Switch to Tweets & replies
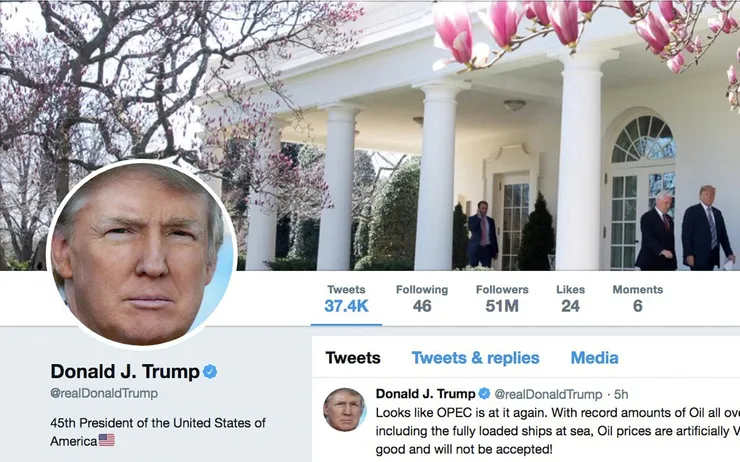The image size is (740, 462). pyautogui.click(x=475, y=358)
